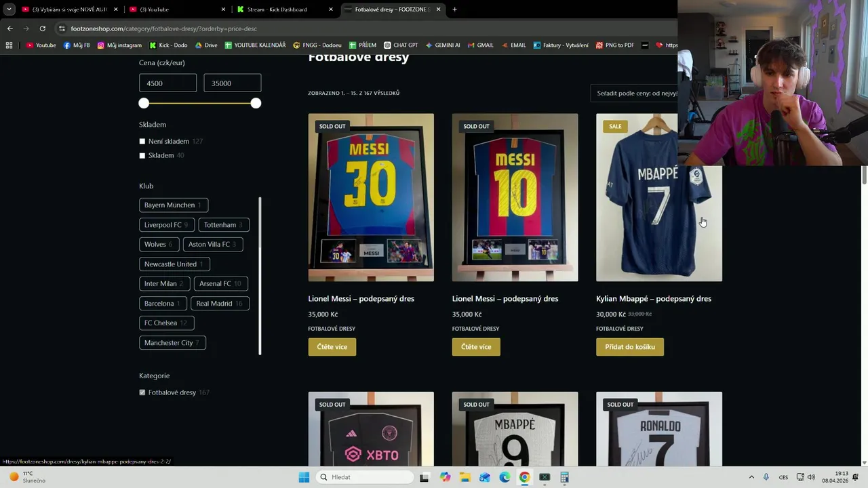Viewport: 868px width, 488px height.
Task: Click the address bar URL
Action: coord(164,28)
